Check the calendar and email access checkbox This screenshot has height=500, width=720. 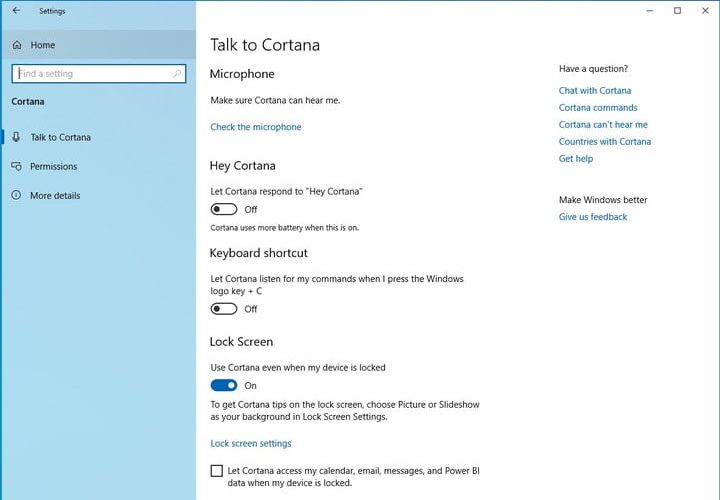(x=217, y=471)
